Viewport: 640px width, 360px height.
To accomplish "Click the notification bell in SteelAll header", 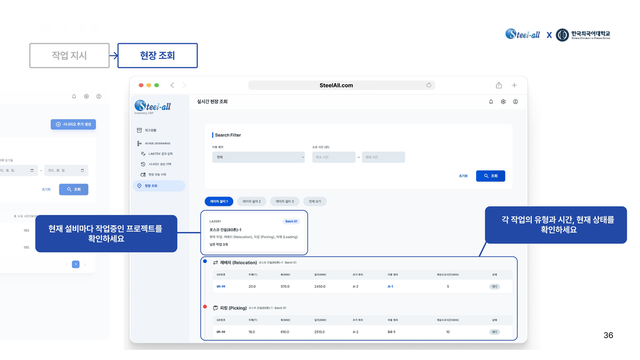I will click(x=491, y=102).
